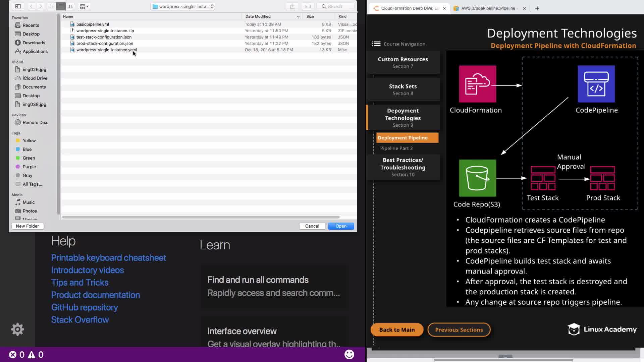644x362 pixels.
Task: Click the Open button
Action: coord(341,226)
